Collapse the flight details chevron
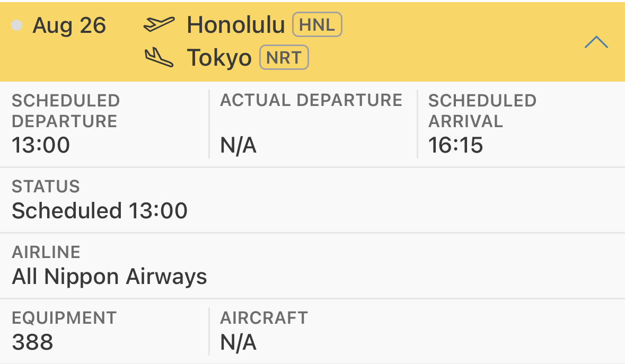 pyautogui.click(x=596, y=42)
